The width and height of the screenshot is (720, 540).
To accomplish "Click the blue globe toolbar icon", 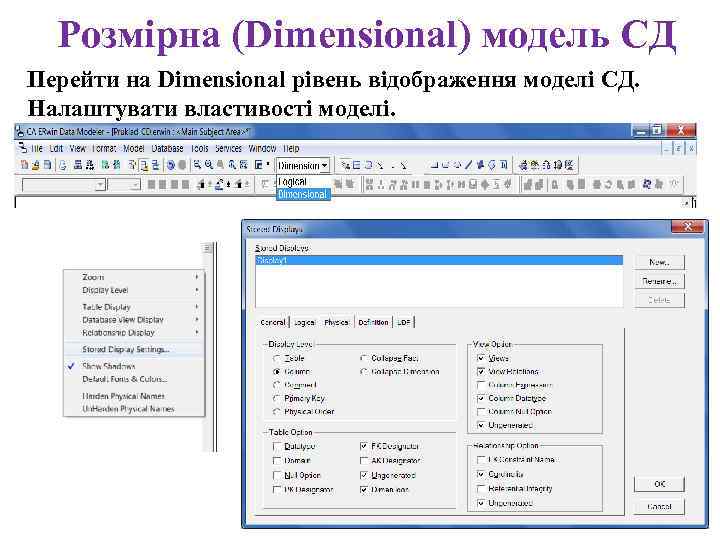I will coord(171,165).
